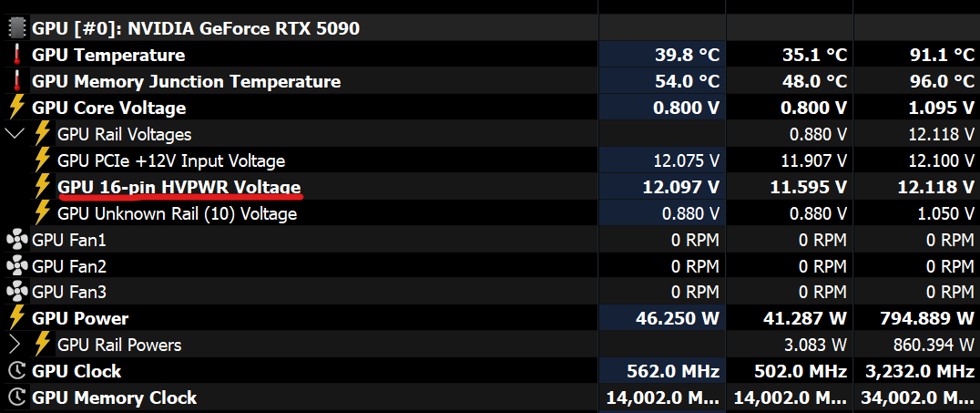Screen dimensions: 980x413
Task: Select the GPU Clock label
Action: [77, 371]
